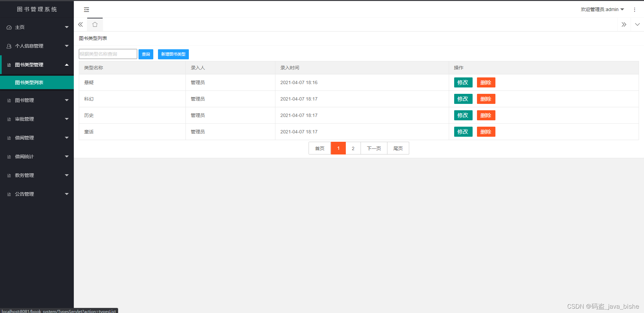
Task: Click the document icon beside 公告管理
Action: pos(9,194)
